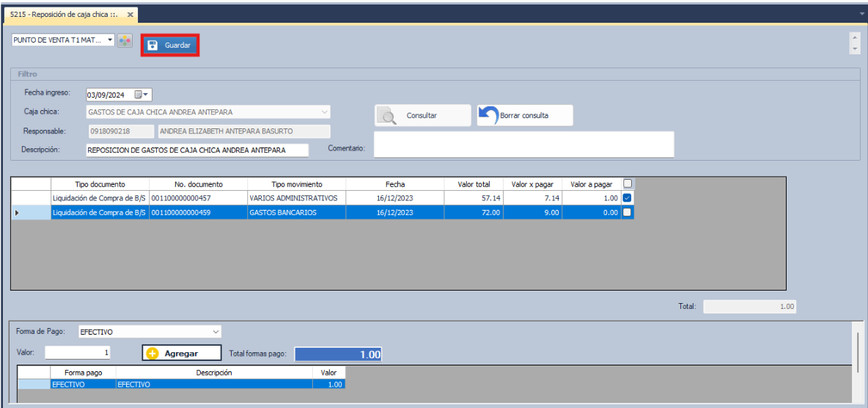The image size is (868, 408).
Task: Click the colored dots icon beside point of sale
Action: [125, 41]
